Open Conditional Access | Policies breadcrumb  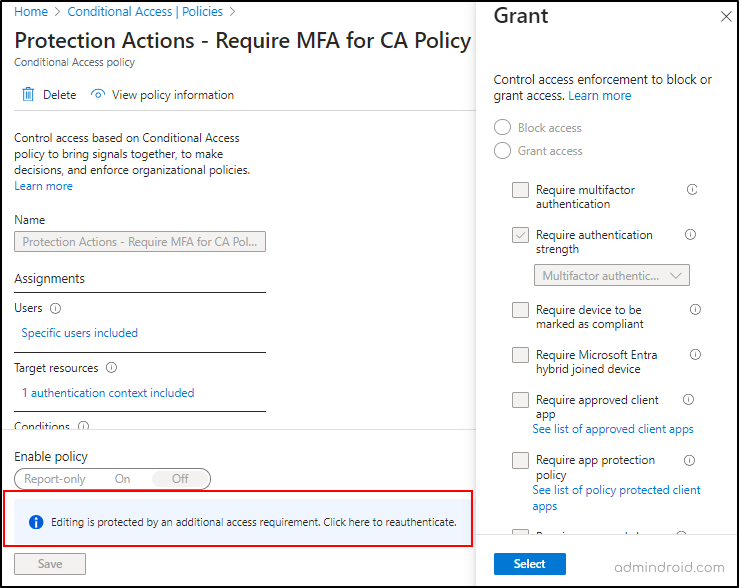146,12
